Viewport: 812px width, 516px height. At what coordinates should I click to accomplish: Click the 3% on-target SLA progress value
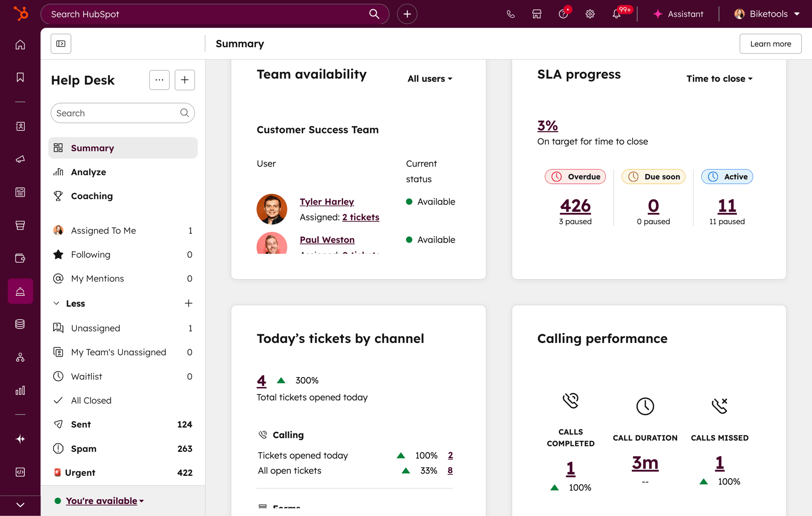click(547, 126)
